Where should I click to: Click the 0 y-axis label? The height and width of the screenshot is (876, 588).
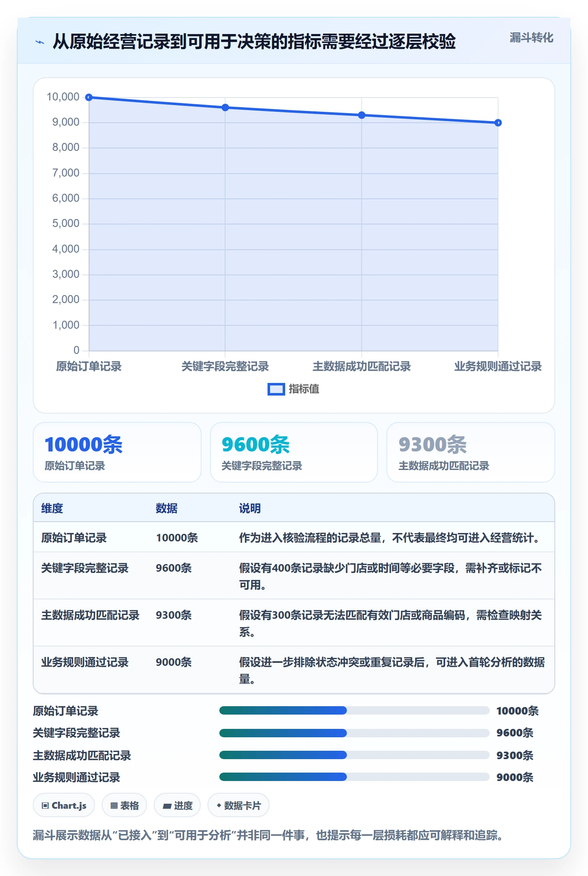coord(76,350)
